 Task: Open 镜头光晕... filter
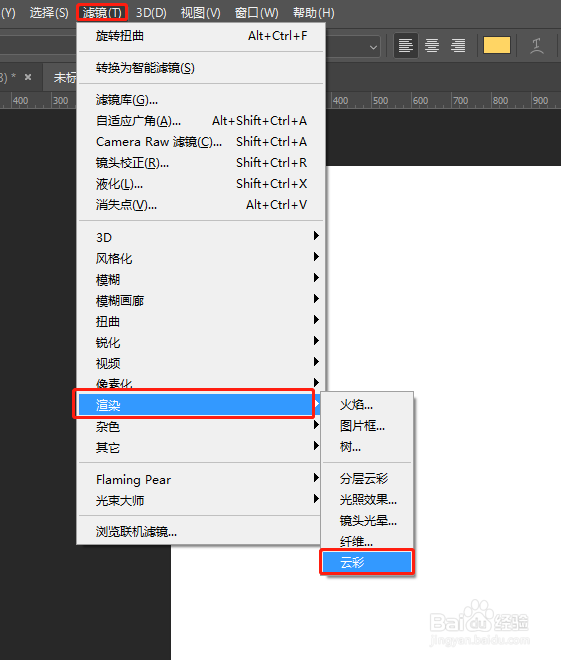point(367,521)
